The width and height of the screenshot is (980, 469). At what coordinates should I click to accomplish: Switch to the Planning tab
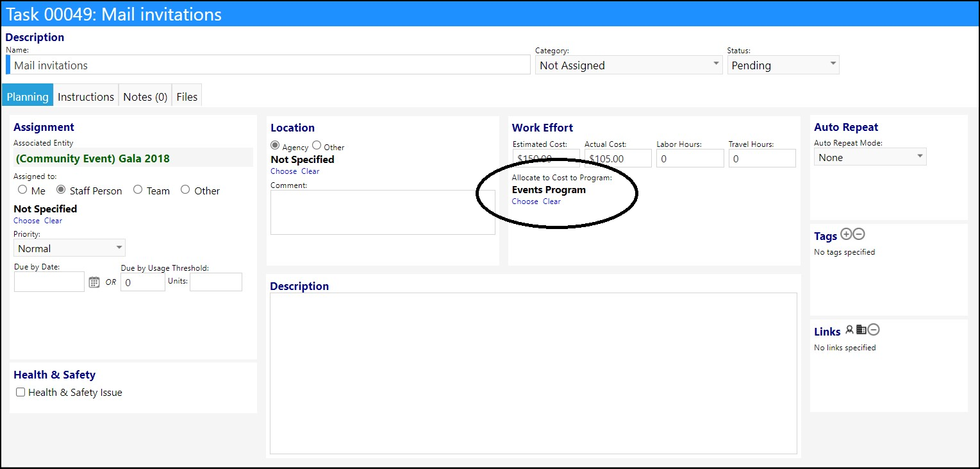point(28,96)
